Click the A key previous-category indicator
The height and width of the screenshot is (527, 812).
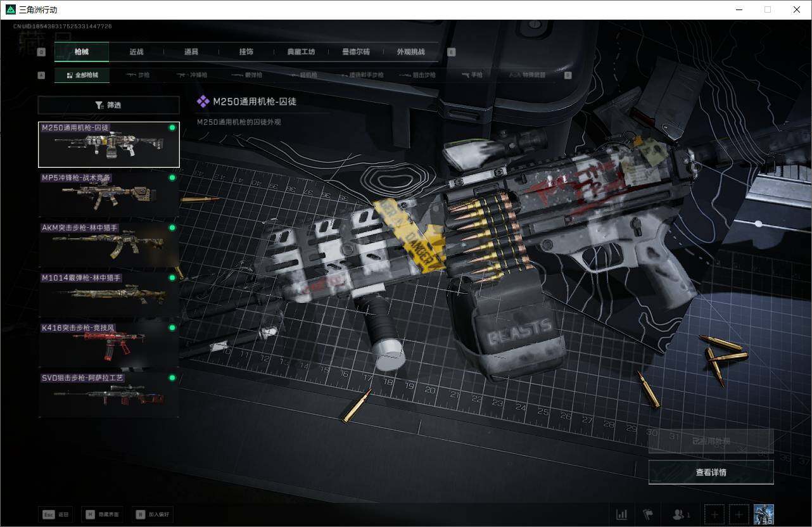click(42, 75)
